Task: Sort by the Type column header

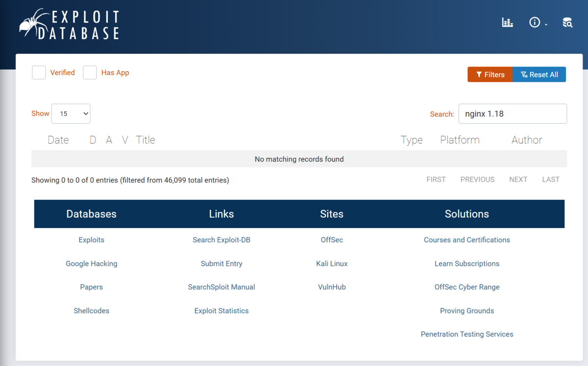Action: click(412, 140)
